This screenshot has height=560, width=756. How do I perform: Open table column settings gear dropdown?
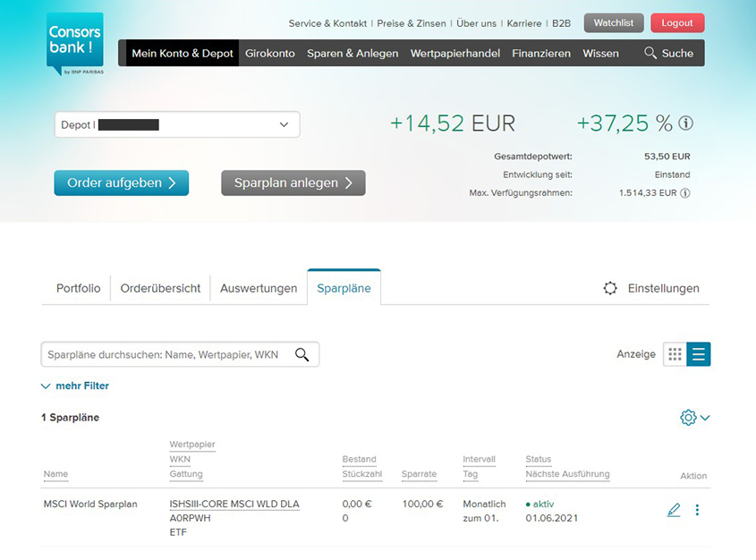click(694, 418)
